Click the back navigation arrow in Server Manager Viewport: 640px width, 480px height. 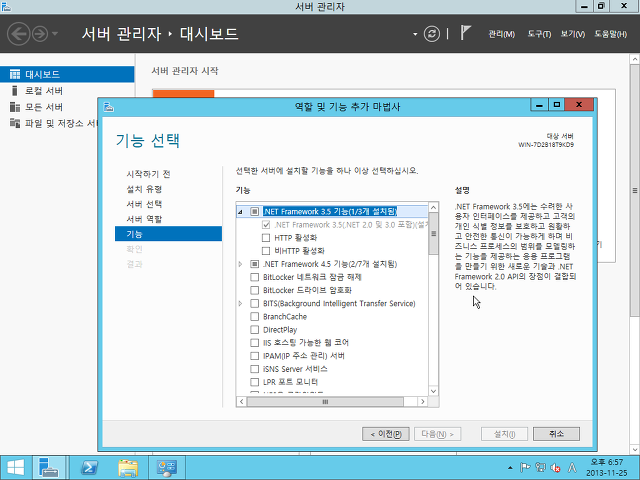(18, 34)
